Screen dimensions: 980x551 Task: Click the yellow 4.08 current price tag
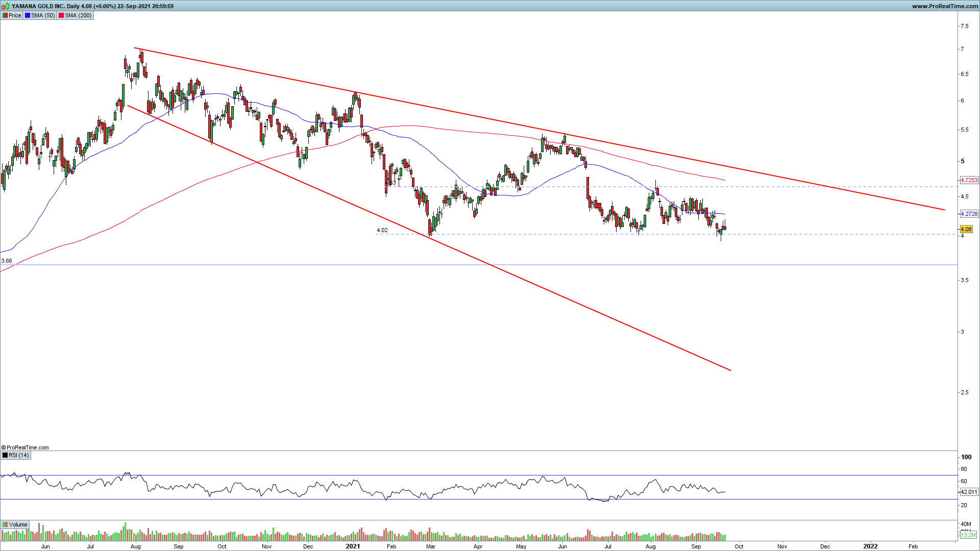[x=966, y=230]
